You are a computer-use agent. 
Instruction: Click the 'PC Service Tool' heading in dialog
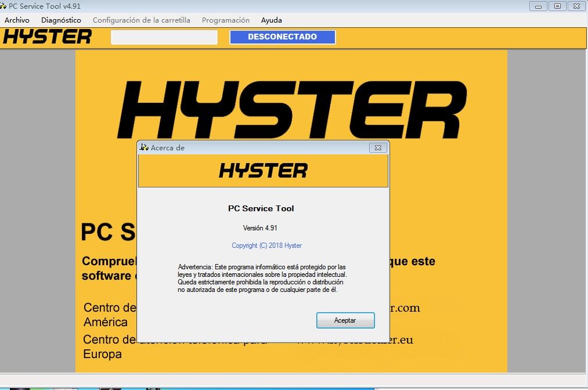click(x=261, y=208)
